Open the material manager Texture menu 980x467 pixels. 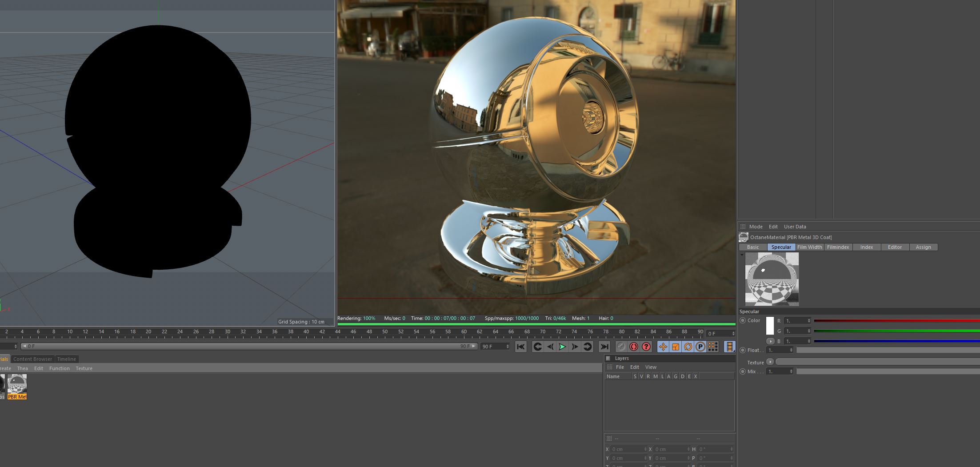pyautogui.click(x=84, y=368)
